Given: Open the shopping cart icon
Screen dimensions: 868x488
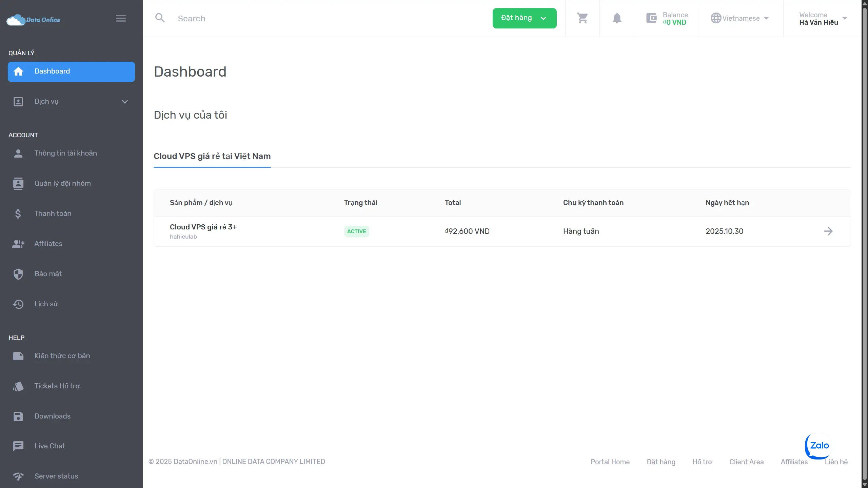Looking at the screenshot, I should point(582,18).
